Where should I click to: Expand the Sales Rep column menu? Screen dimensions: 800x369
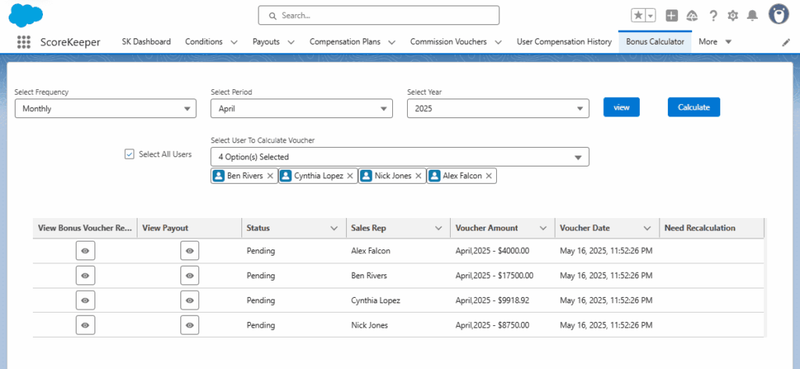click(438, 228)
